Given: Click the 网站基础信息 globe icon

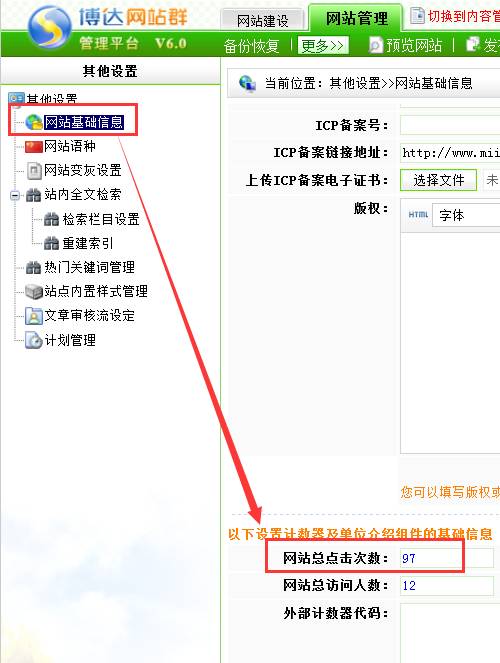Looking at the screenshot, I should [34, 123].
